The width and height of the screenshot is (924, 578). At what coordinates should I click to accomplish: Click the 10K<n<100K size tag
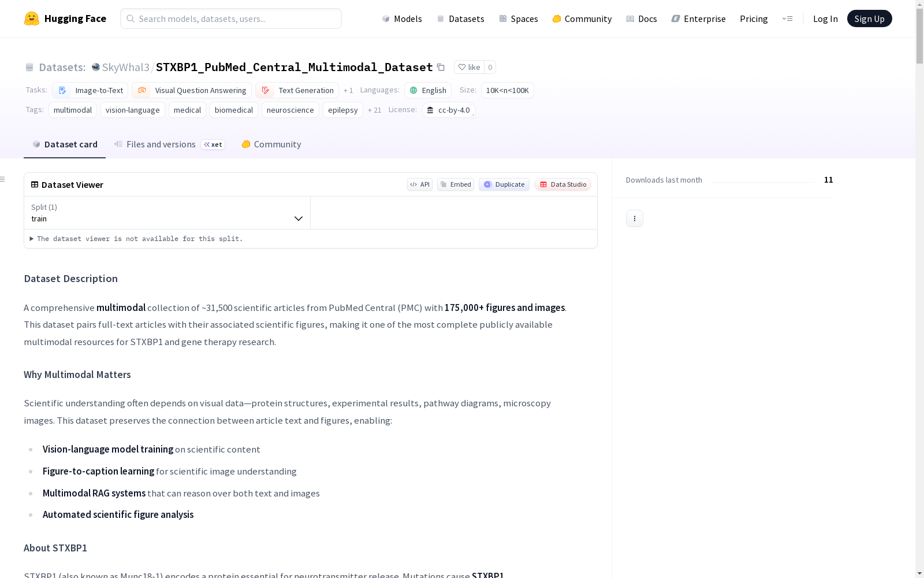click(508, 90)
